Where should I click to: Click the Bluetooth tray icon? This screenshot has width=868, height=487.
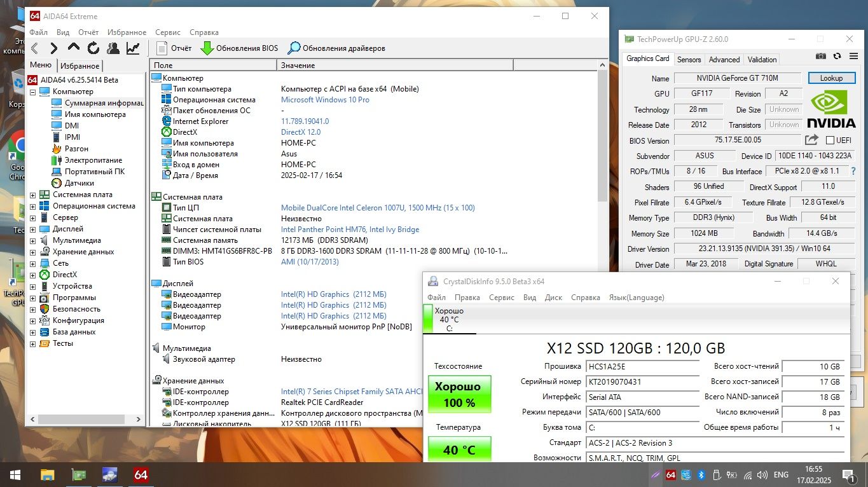click(702, 474)
